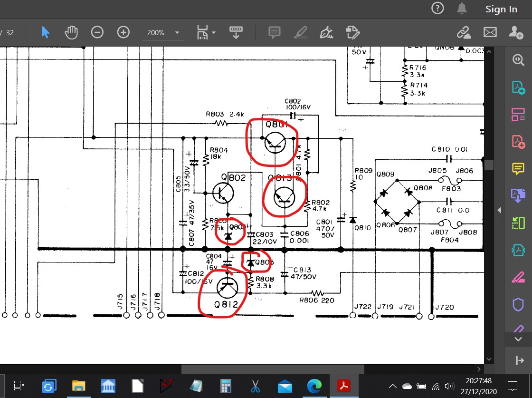Open the zoom percentage dropdown arrow
The width and height of the screenshot is (532, 398).
pyautogui.click(x=177, y=33)
